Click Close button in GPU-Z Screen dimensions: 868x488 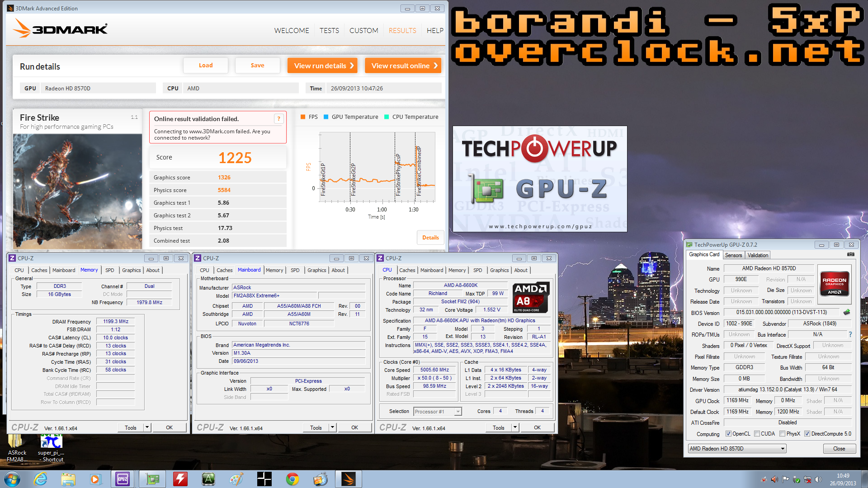(839, 449)
